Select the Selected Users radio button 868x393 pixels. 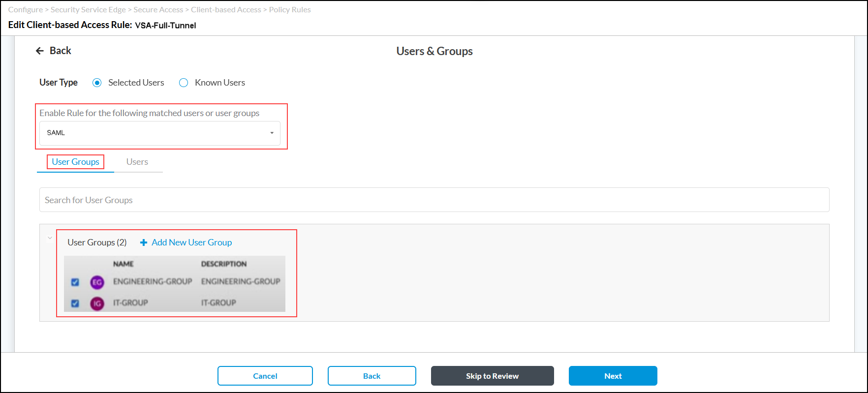97,83
